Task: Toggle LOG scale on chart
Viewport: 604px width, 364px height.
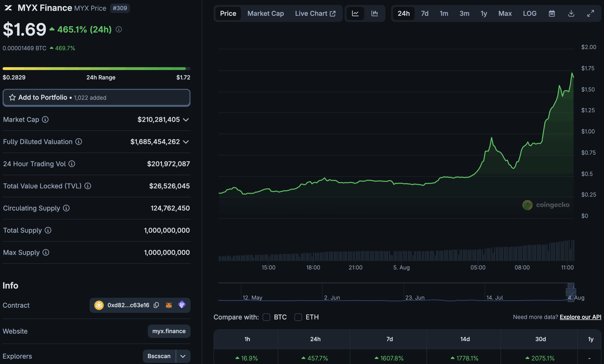Action: point(529,13)
